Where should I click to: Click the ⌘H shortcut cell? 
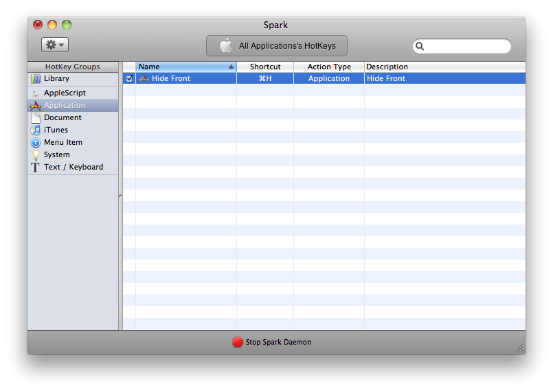click(x=265, y=78)
